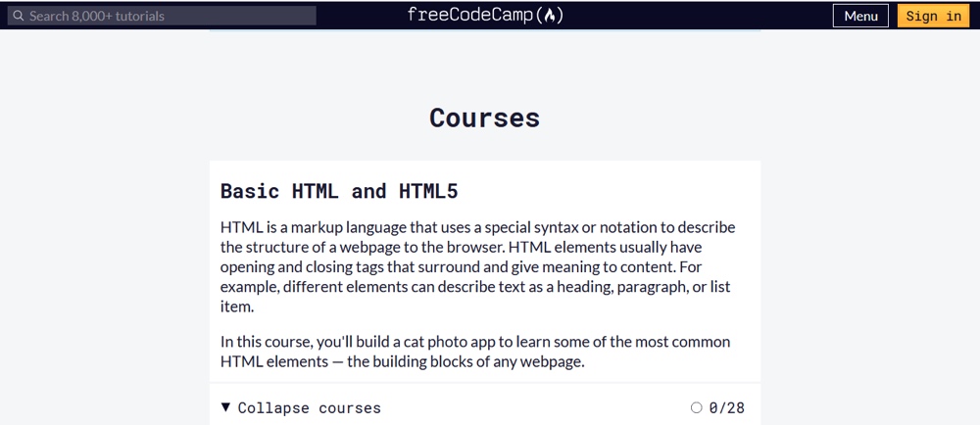This screenshot has width=980, height=425.
Task: Click the magnifying glass search icon
Action: tap(18, 16)
